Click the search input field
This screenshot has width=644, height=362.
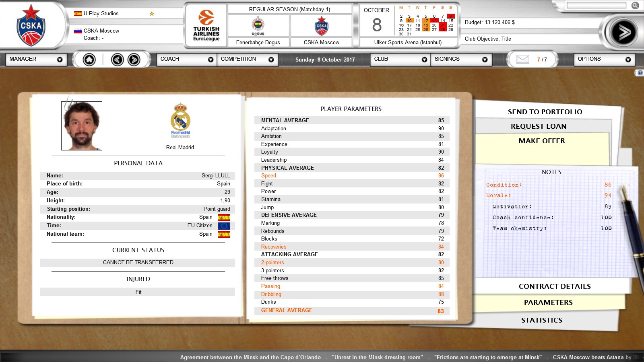(597, 5)
